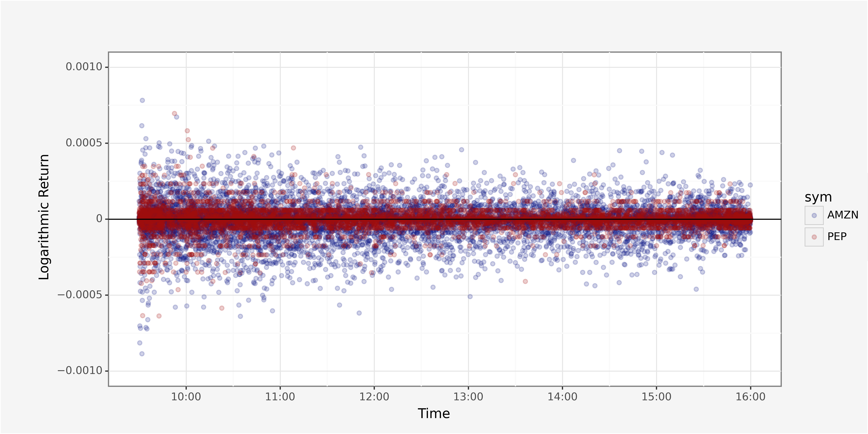Click the 14:00 x-axis tick label

(562, 397)
